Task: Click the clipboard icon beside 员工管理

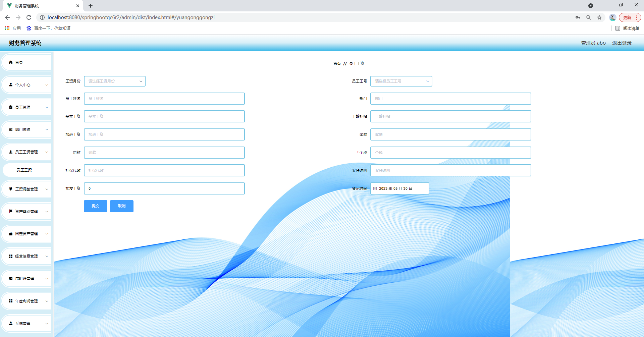Action: click(x=11, y=107)
